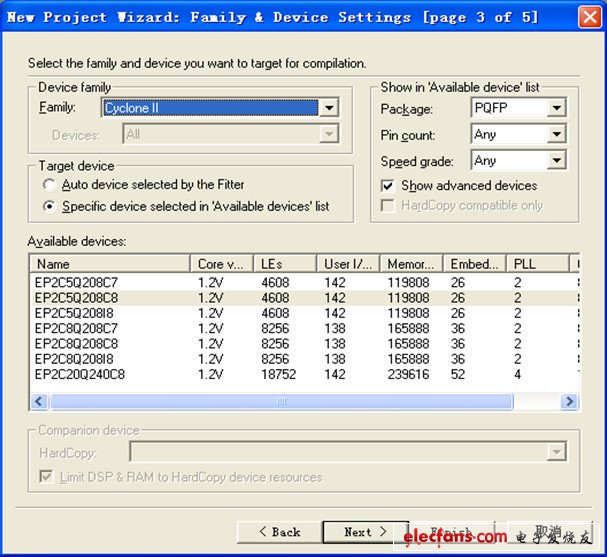This screenshot has width=607, height=557.
Task: Click the Next button
Action: (x=364, y=532)
